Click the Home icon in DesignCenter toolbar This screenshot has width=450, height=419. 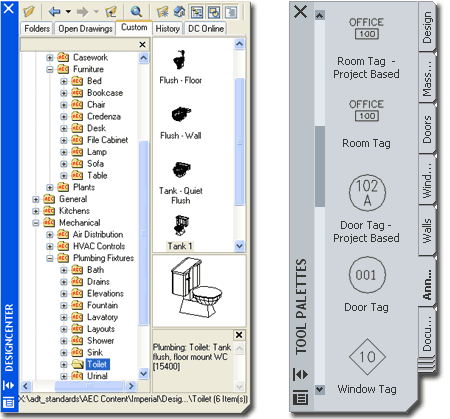180,12
